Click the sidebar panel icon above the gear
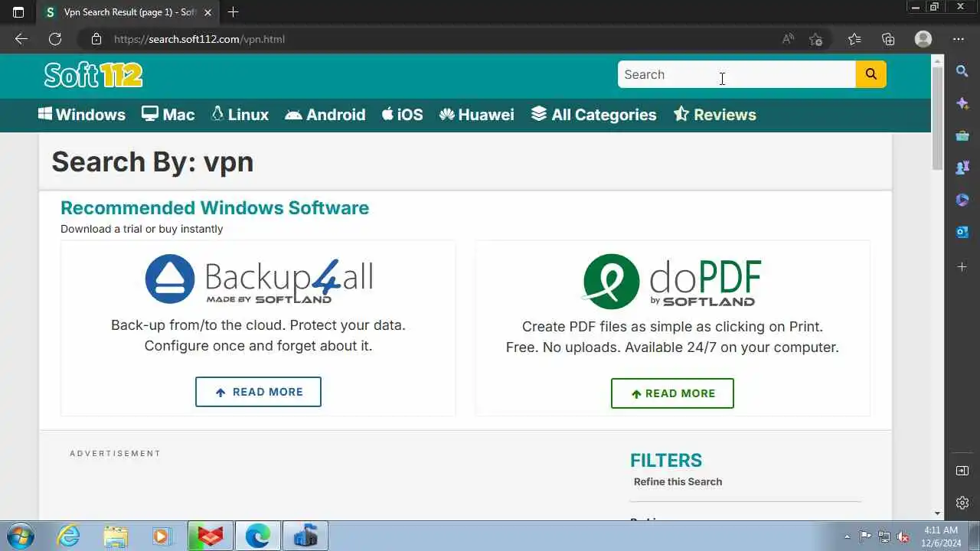This screenshot has width=980, height=551. click(x=962, y=471)
